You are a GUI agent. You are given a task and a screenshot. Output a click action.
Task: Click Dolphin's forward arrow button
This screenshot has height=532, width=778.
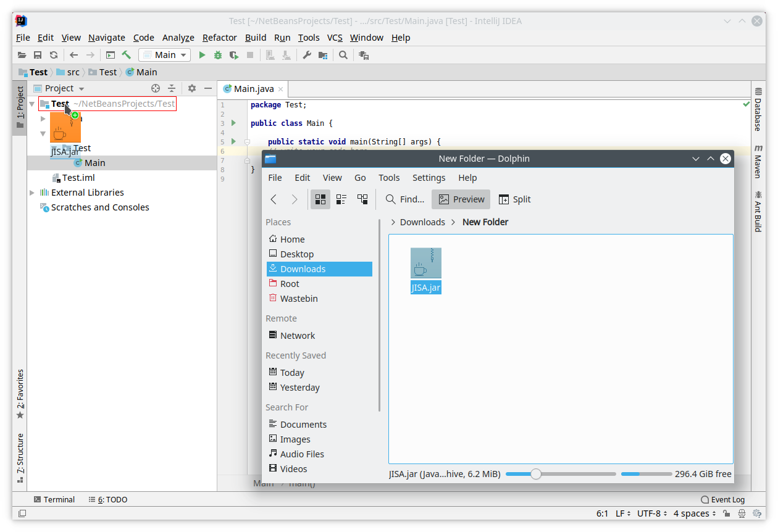pyautogui.click(x=295, y=199)
